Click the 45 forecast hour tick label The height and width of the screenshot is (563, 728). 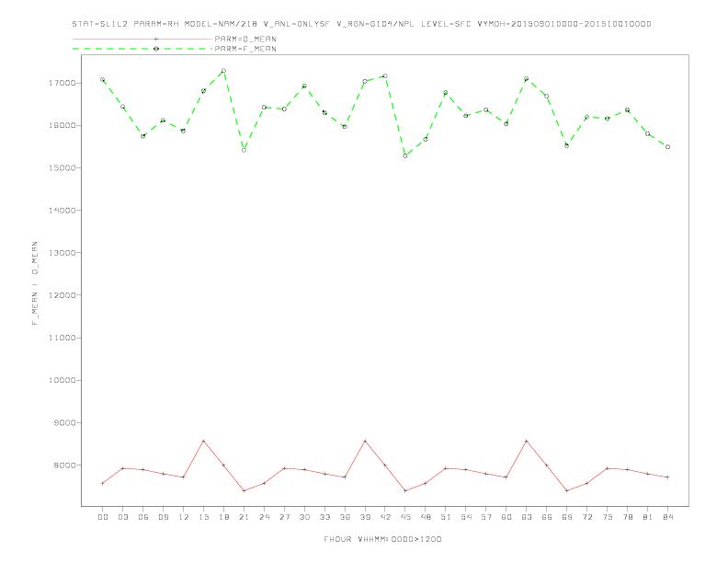coord(405,517)
